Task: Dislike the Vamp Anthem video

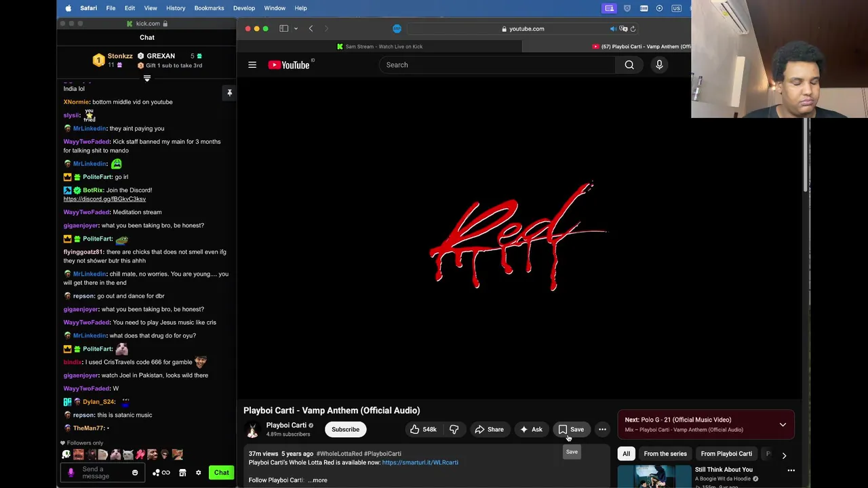Action: [x=454, y=430]
